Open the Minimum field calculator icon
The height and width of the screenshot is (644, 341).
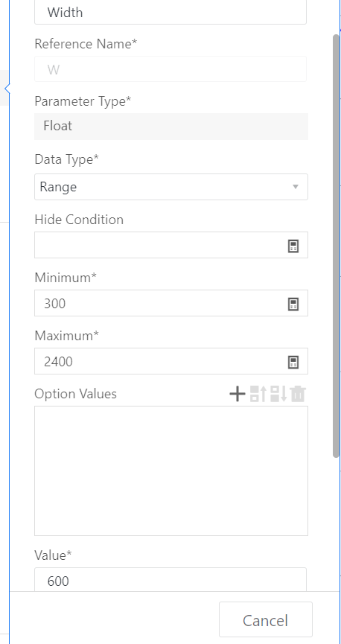[293, 305]
